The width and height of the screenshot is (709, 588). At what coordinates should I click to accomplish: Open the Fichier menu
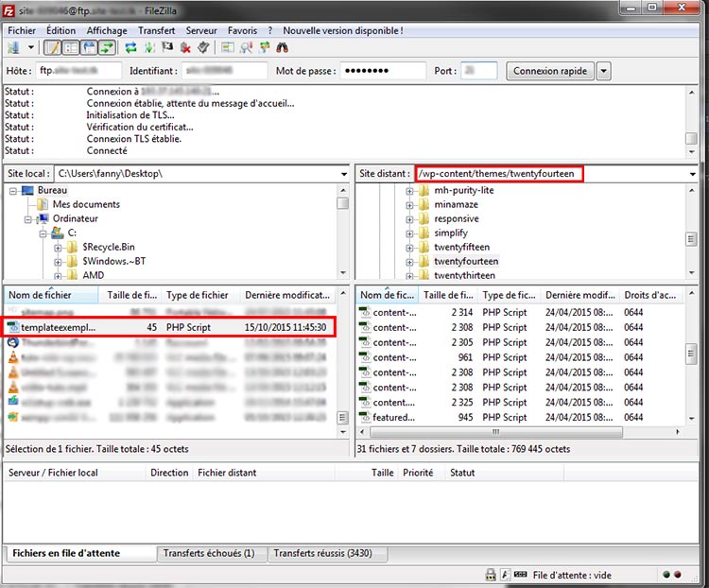pyautogui.click(x=22, y=31)
